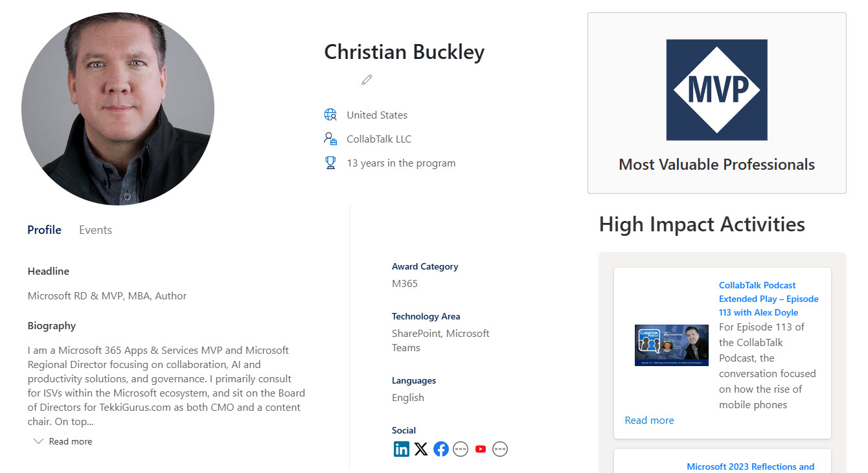
Task: Open Christian Buckley's LinkedIn profile icon
Action: click(402, 448)
